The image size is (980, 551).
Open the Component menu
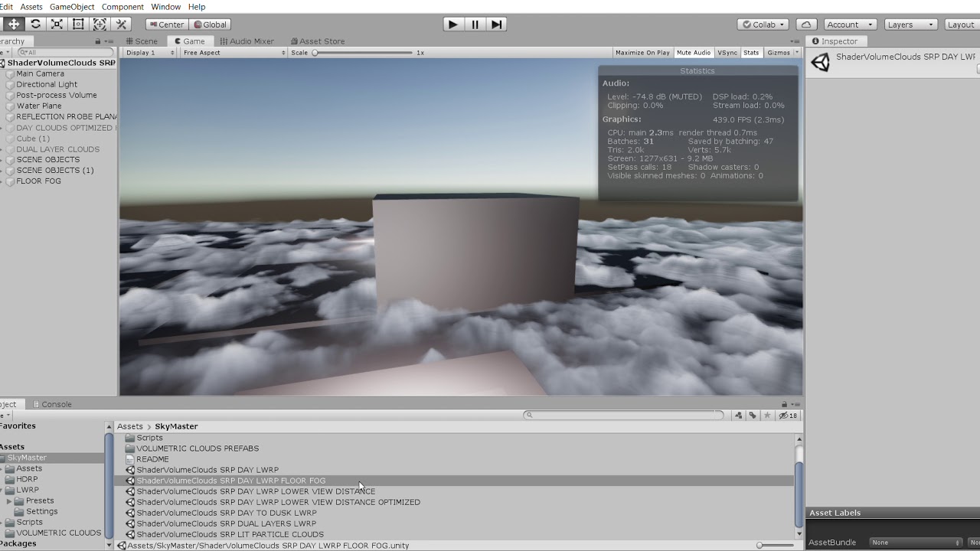pyautogui.click(x=122, y=7)
